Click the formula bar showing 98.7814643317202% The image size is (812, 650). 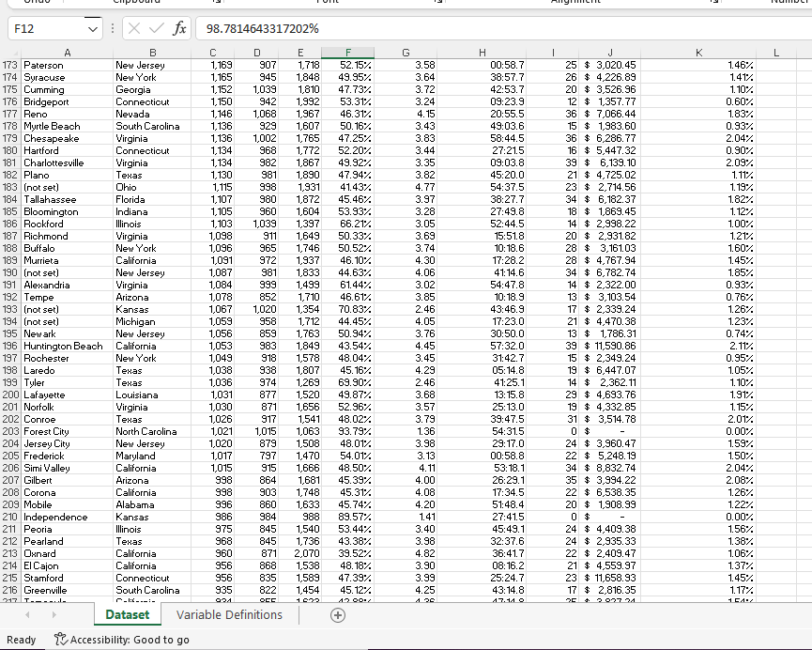coord(503,28)
